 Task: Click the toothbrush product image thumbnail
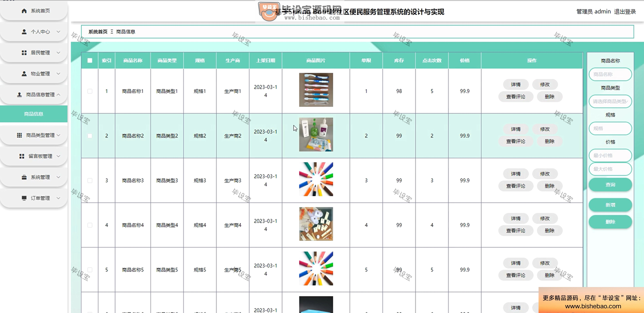(316, 90)
